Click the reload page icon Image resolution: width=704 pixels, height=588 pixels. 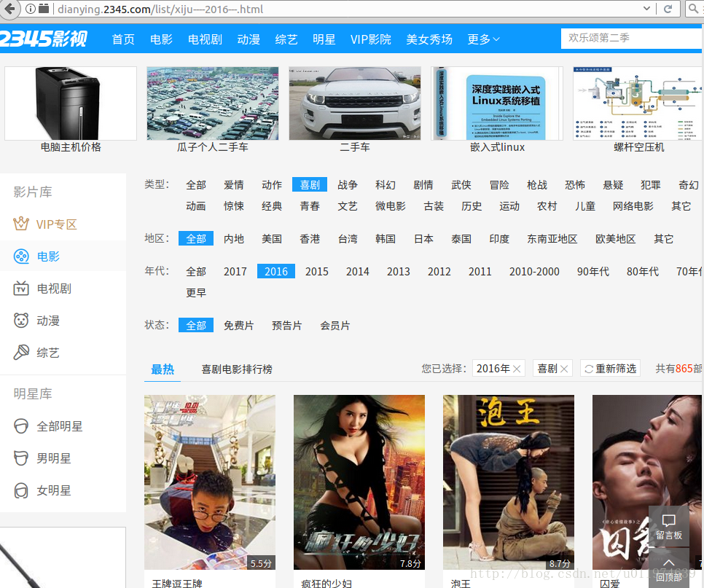click(668, 9)
